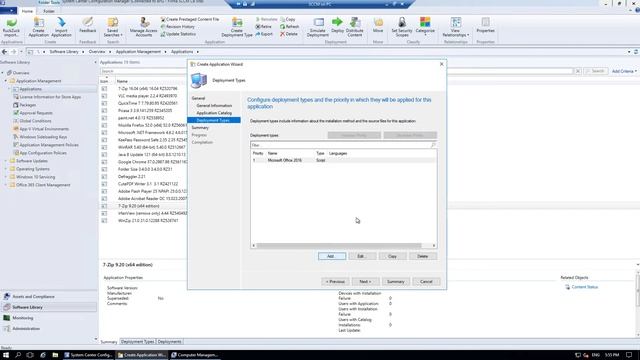The image size is (640, 360).
Task: Select WinZip 21.0 application row
Action: point(143,220)
